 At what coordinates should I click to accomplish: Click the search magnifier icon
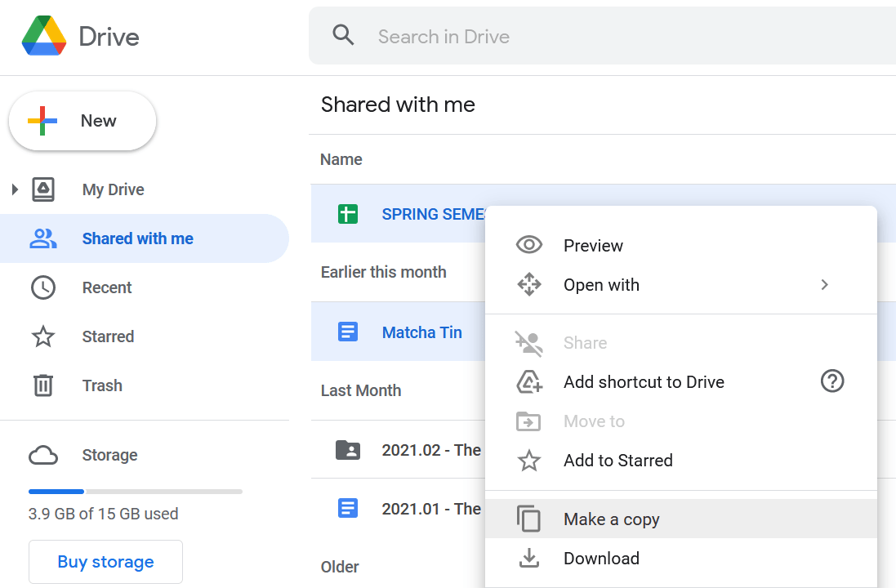click(x=343, y=35)
